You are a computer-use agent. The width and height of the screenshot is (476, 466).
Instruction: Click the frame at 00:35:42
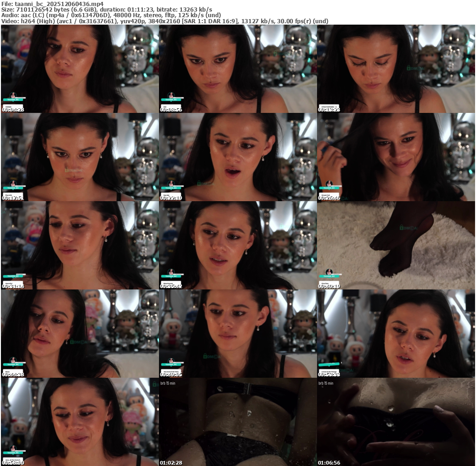[x=238, y=245]
